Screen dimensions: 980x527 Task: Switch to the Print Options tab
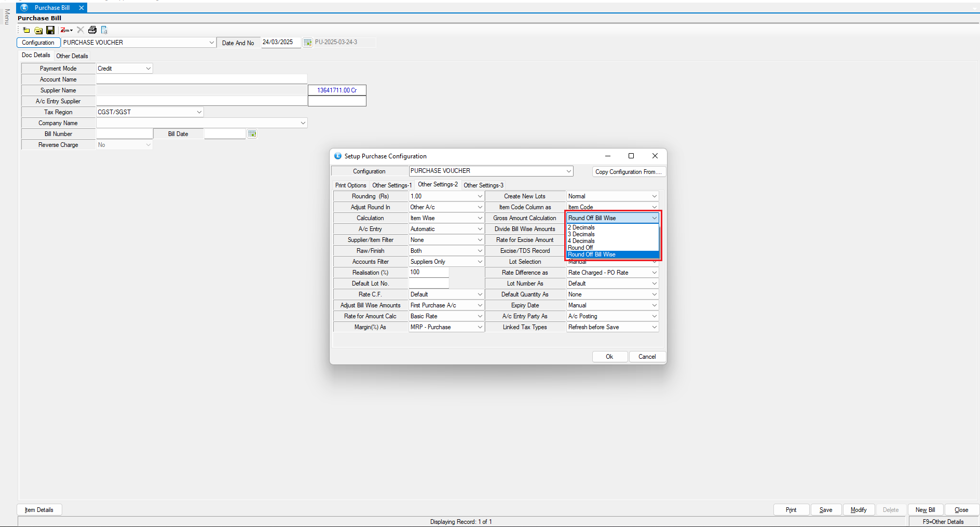click(350, 185)
